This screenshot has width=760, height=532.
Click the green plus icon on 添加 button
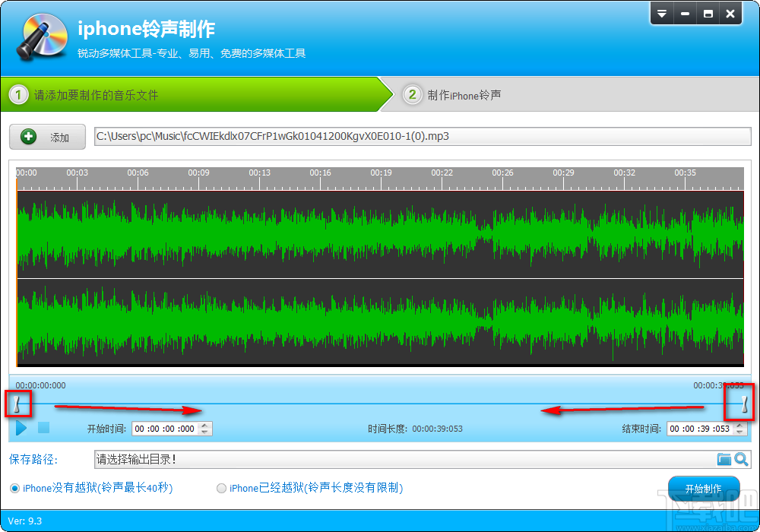28,137
